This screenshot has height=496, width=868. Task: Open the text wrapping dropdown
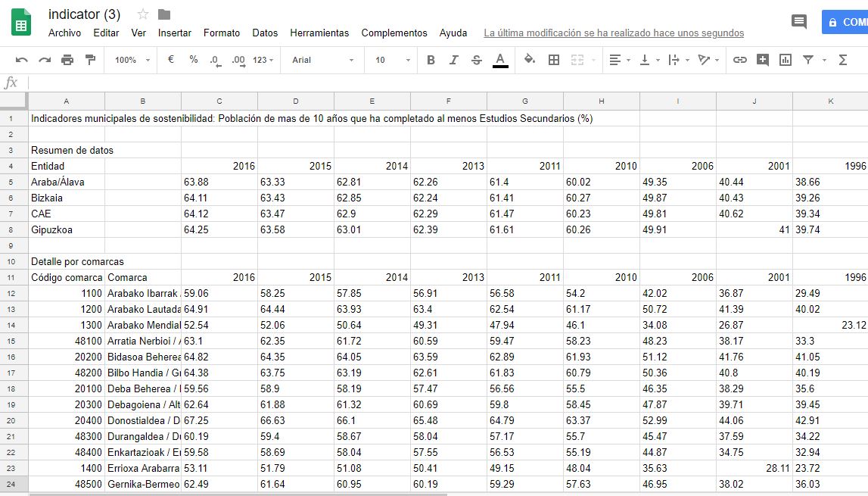[679, 60]
